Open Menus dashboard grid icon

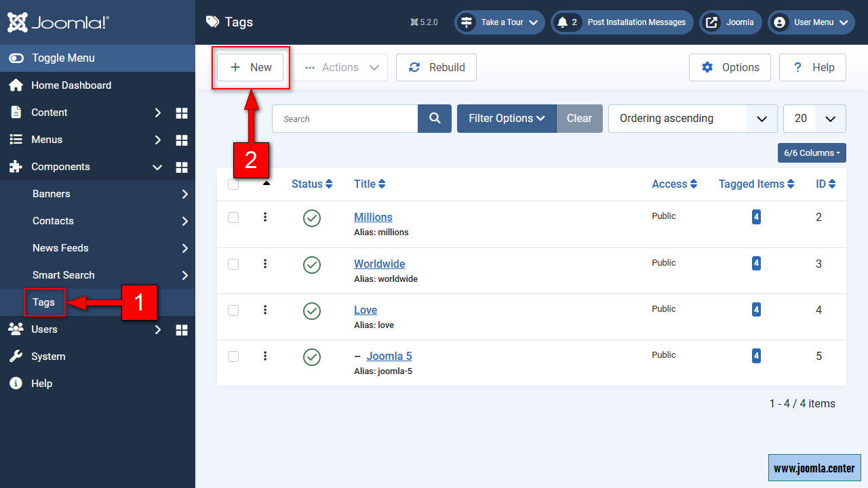click(x=182, y=140)
